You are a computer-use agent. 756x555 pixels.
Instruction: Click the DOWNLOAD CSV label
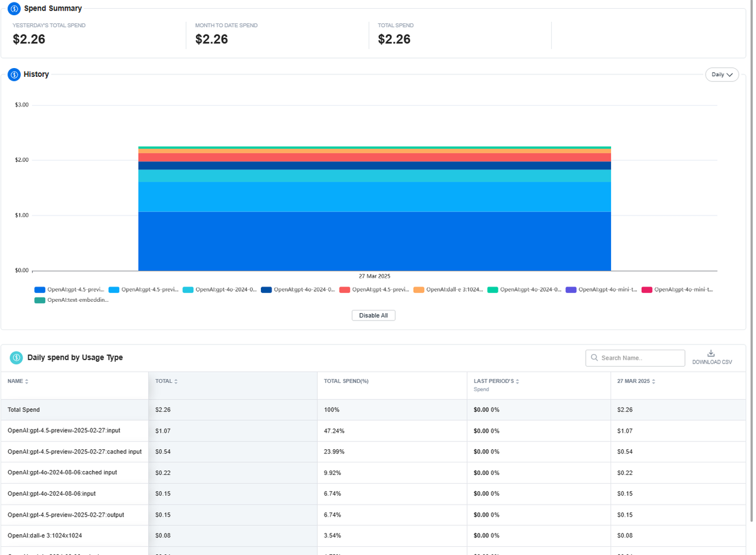712,362
